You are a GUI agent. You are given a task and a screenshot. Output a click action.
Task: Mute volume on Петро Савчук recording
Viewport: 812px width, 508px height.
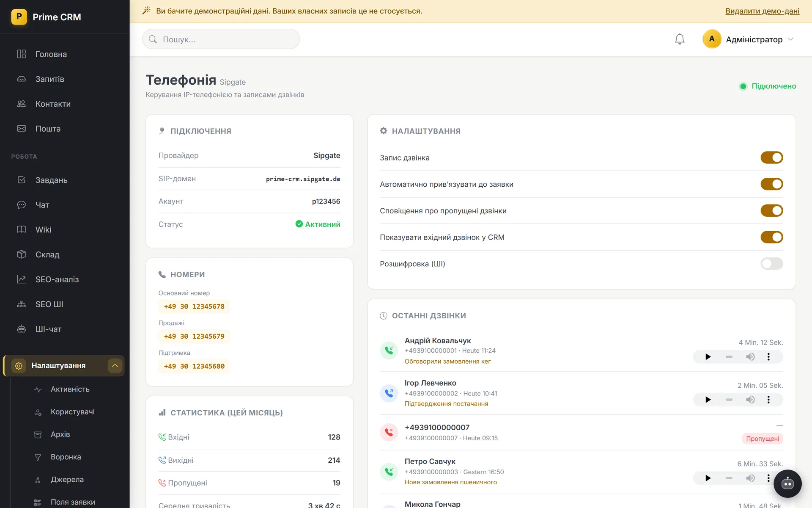750,478
